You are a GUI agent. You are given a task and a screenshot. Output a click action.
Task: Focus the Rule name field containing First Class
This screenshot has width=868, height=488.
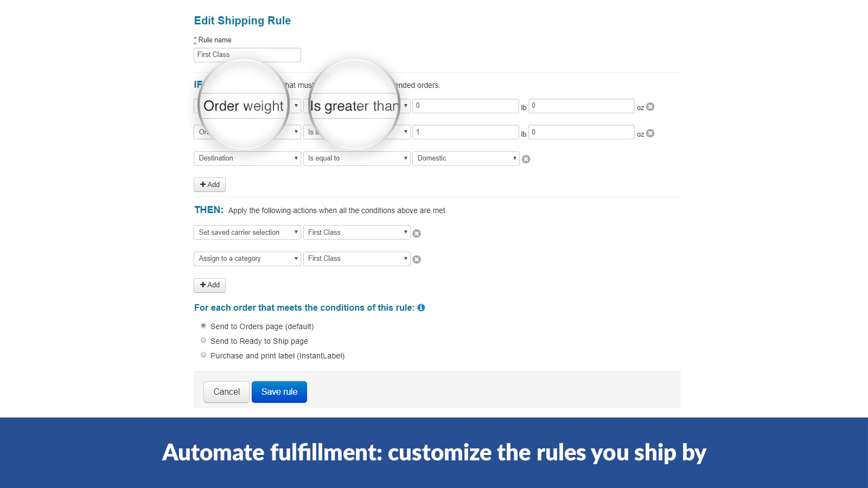(x=247, y=55)
